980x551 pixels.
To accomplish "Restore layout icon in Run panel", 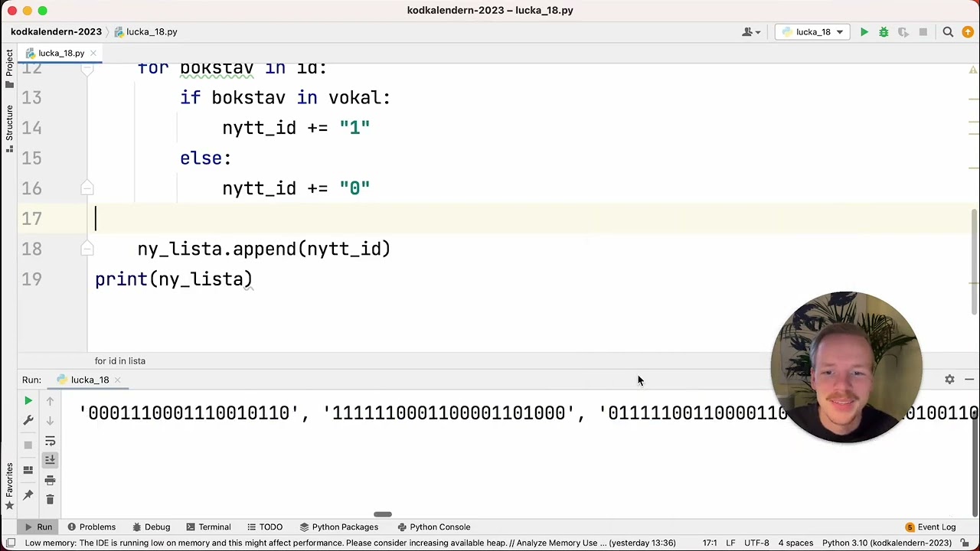I will (28, 470).
